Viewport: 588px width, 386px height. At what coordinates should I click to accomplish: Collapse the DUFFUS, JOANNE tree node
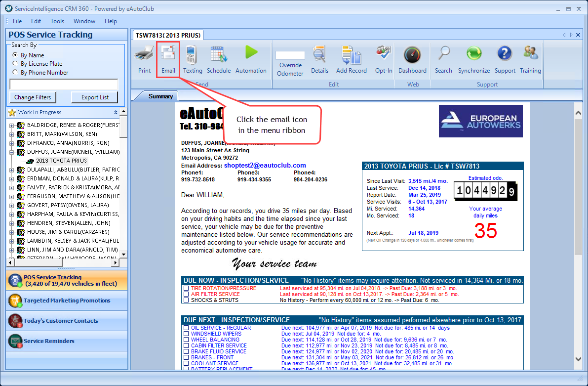(12, 152)
